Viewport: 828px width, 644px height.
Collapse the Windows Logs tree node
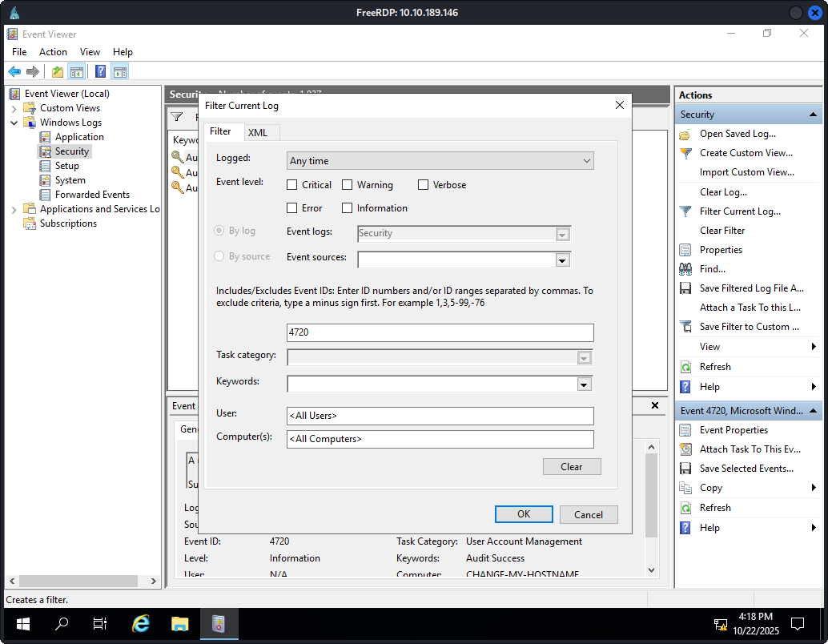pyautogui.click(x=14, y=123)
